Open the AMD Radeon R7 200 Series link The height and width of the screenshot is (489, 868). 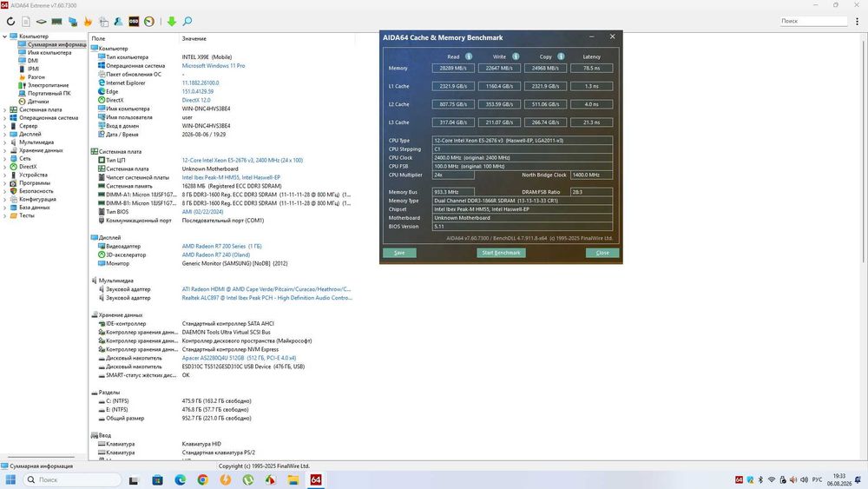coord(222,246)
